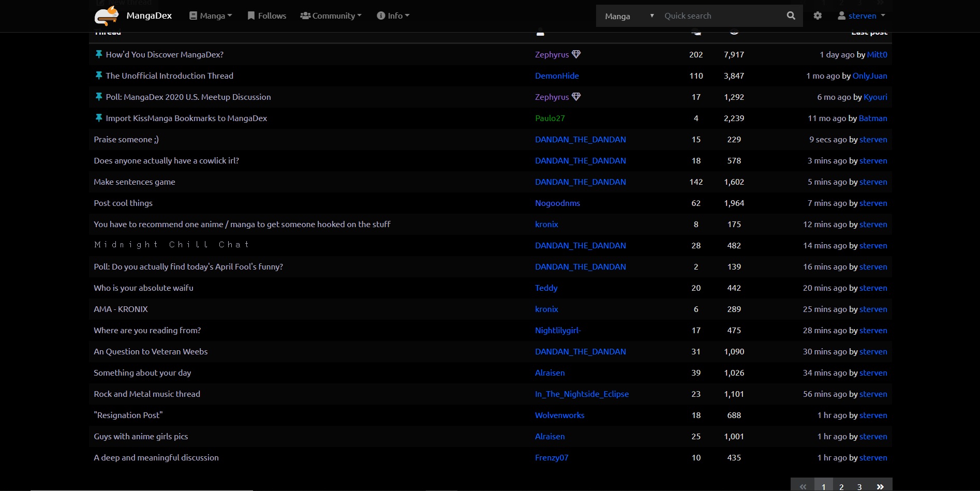View Frenzy07 user profile
This screenshot has height=491, width=980.
[552, 457]
